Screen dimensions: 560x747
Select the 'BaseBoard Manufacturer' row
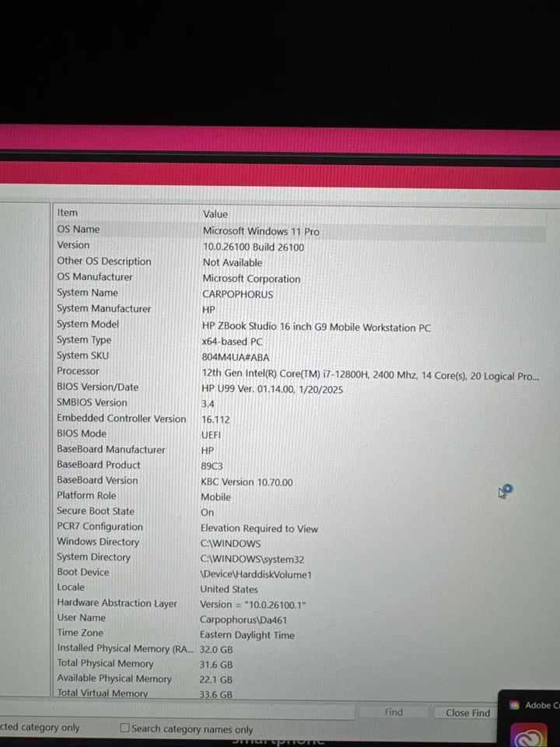(111, 449)
